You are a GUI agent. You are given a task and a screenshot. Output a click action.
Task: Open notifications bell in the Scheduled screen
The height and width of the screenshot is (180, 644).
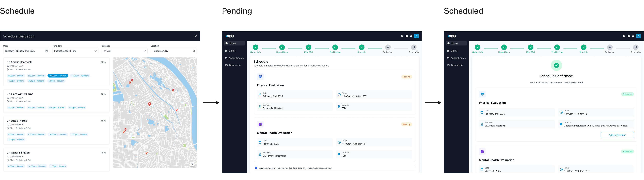(633, 36)
